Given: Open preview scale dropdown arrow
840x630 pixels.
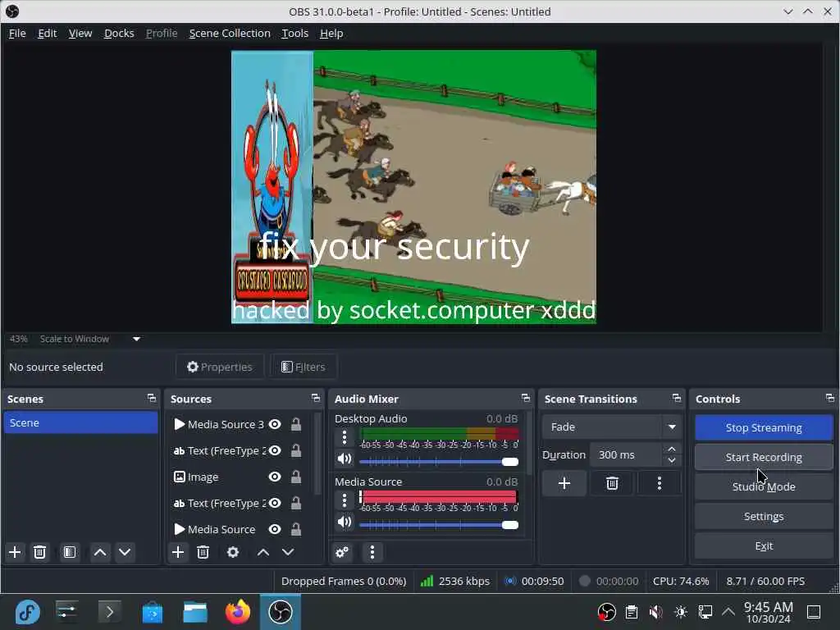Looking at the screenshot, I should (137, 339).
